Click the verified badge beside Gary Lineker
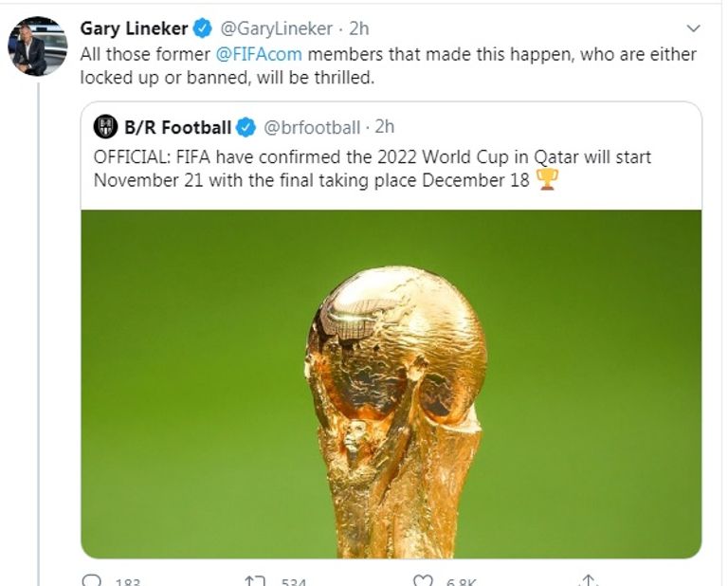Image resolution: width=728 pixels, height=586 pixels. click(x=204, y=28)
